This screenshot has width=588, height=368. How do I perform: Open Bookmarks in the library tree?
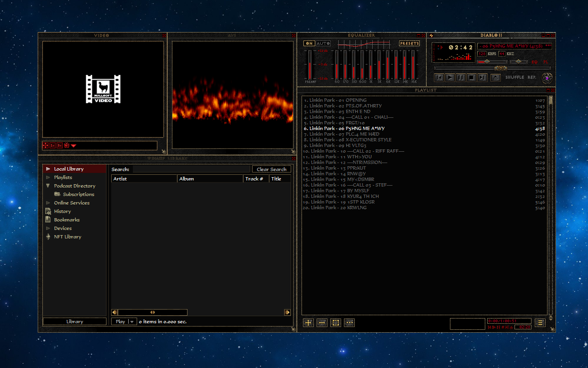66,220
